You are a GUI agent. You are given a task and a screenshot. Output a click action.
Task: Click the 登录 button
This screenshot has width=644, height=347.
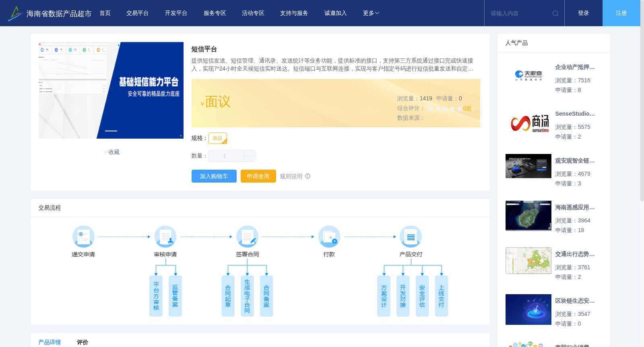[x=584, y=13]
